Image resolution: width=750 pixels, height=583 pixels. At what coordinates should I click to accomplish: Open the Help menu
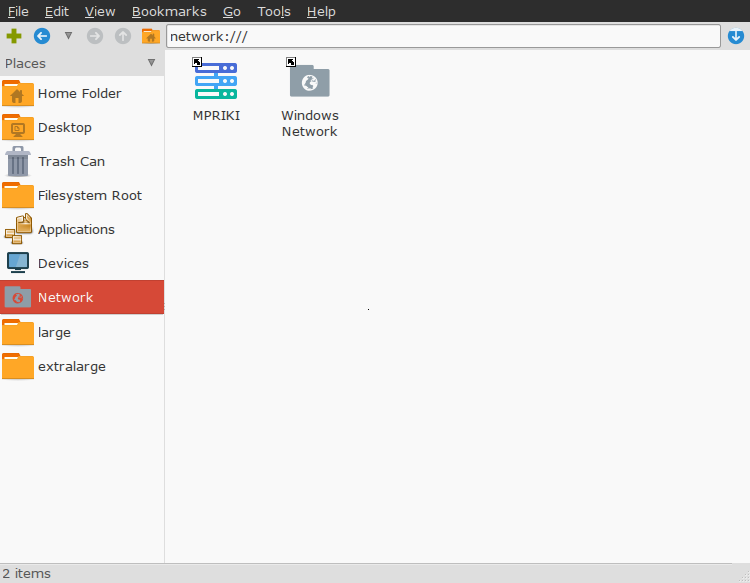tap(321, 11)
